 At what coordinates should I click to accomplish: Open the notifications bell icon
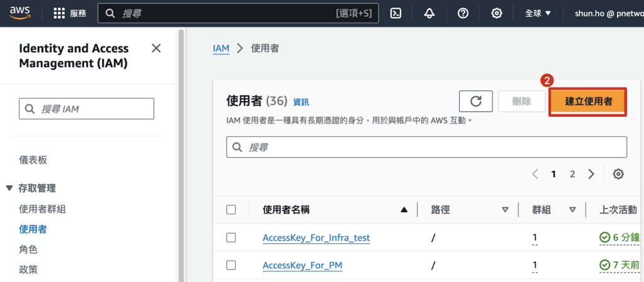(x=430, y=13)
